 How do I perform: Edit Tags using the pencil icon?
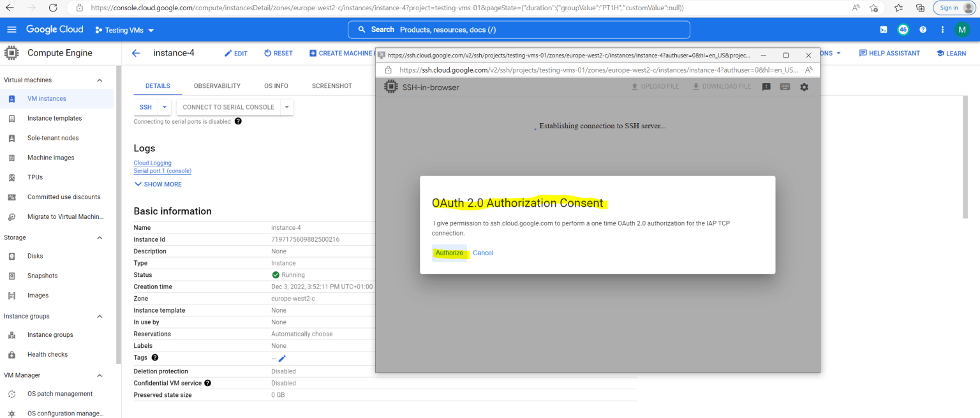point(281,358)
